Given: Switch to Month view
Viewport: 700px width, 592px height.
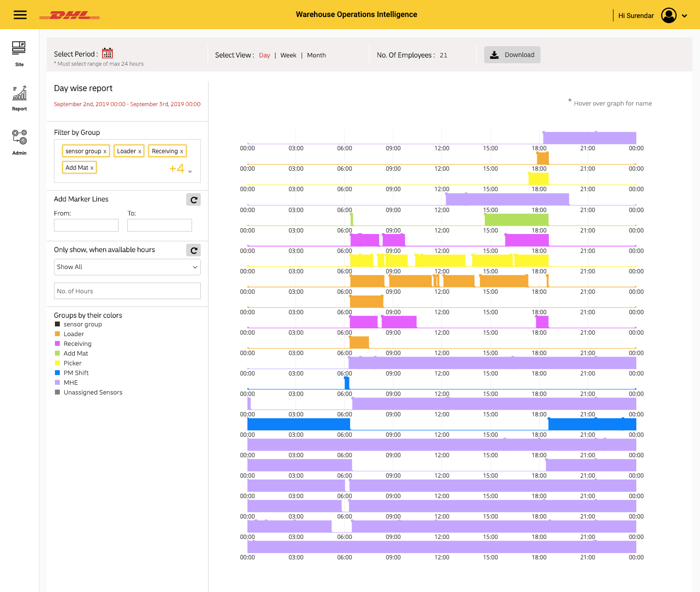Looking at the screenshot, I should pos(316,55).
